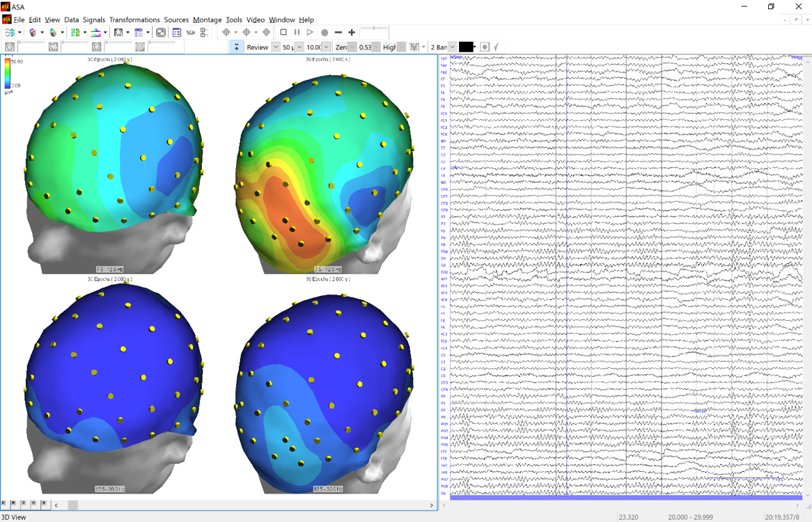Toggle the auto-scroll button left of Review
Screen dimensions: 812x522
[x=237, y=47]
